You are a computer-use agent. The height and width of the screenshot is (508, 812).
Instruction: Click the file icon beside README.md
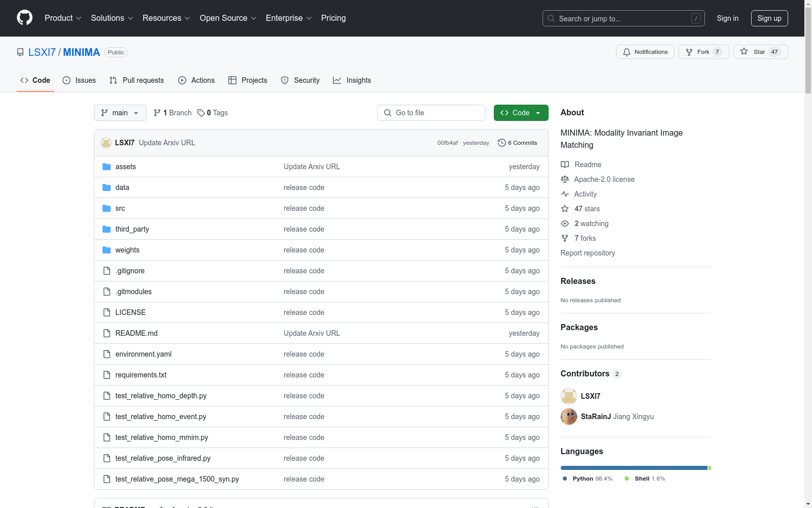point(107,333)
